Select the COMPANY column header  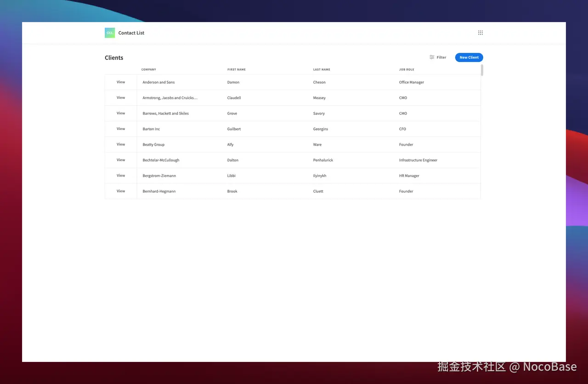click(x=149, y=69)
